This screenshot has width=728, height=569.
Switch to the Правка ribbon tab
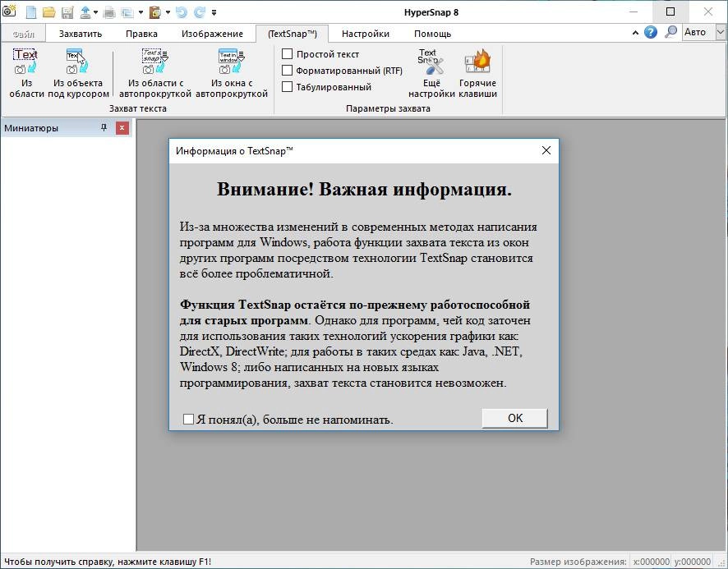[x=141, y=34]
